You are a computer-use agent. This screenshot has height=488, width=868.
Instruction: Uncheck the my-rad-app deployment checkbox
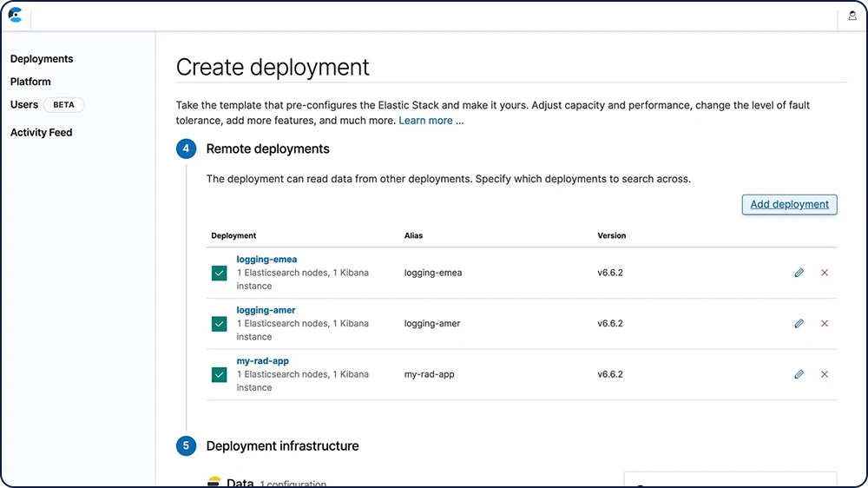pos(220,375)
